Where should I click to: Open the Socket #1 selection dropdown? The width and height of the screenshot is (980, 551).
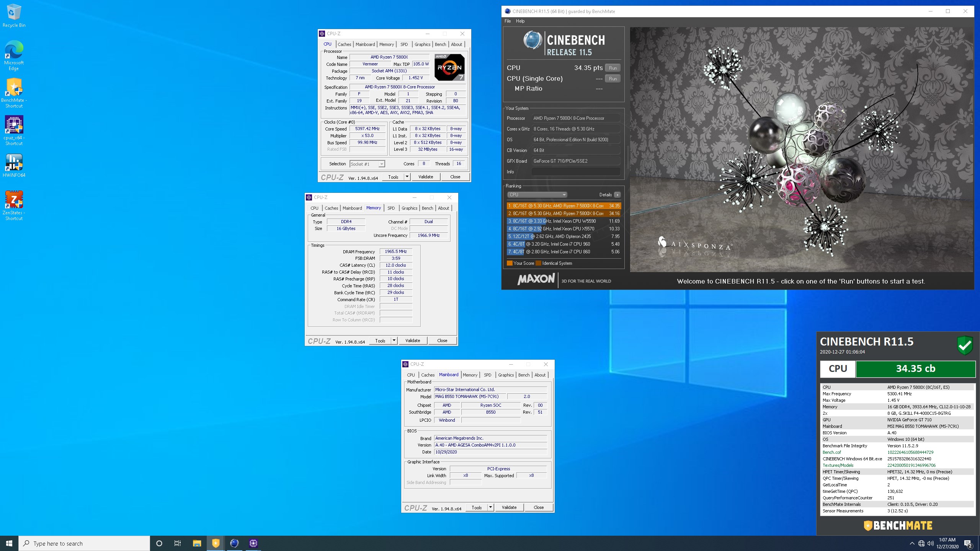coord(367,164)
